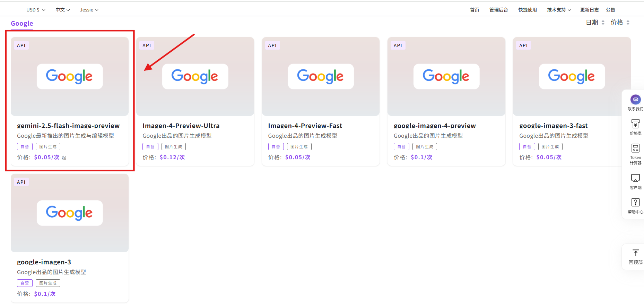
Task: Click the API badge on google-imagen-3 card
Action: click(x=21, y=182)
